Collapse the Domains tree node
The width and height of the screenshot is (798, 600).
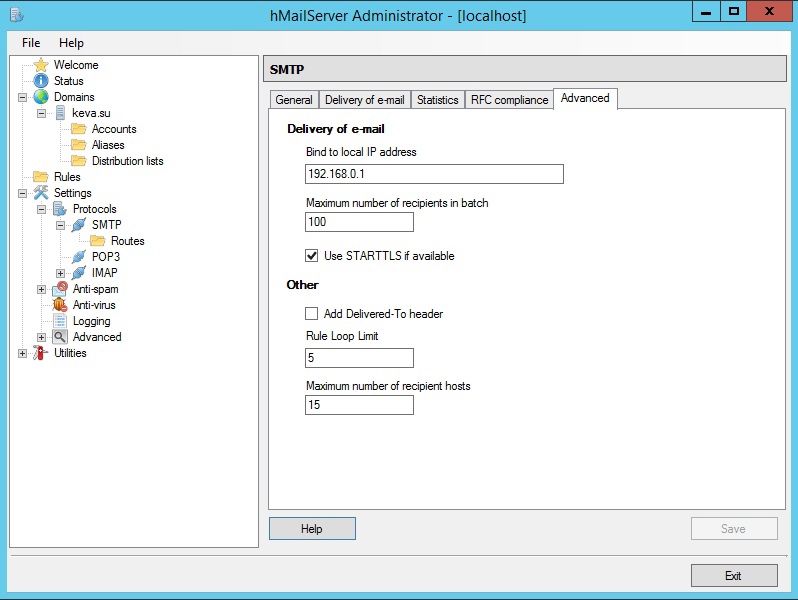tap(22, 97)
